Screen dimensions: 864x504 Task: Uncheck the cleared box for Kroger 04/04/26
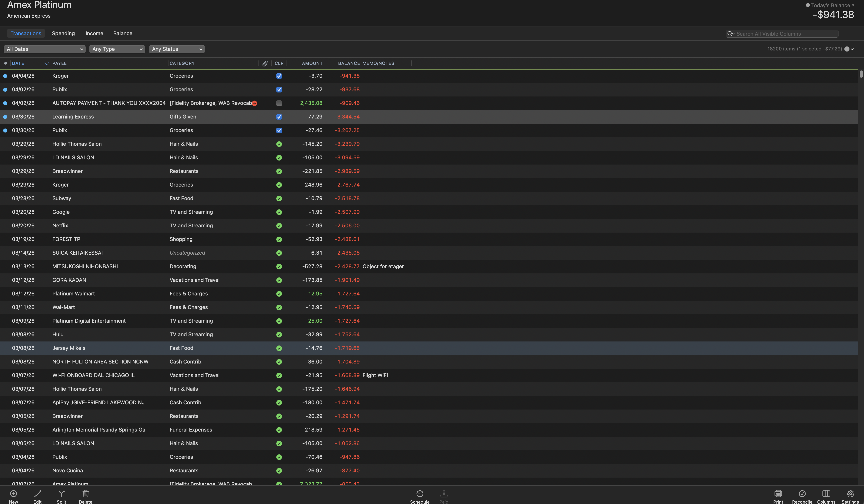[279, 76]
